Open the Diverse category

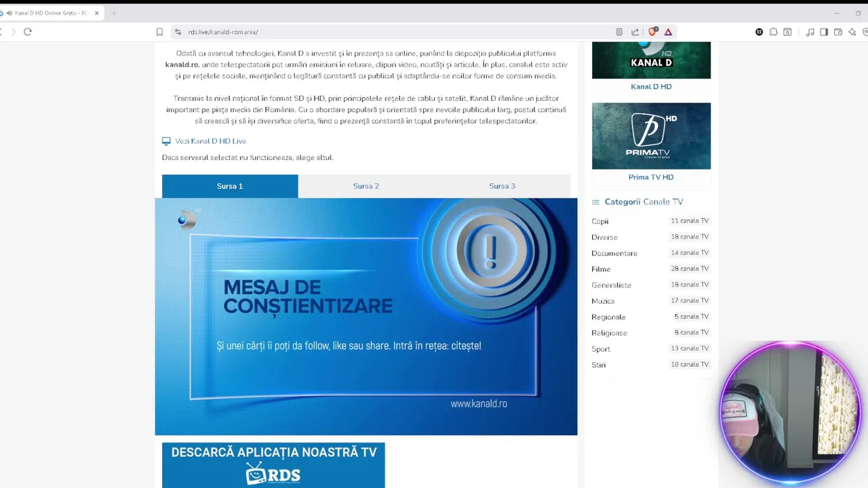point(604,237)
